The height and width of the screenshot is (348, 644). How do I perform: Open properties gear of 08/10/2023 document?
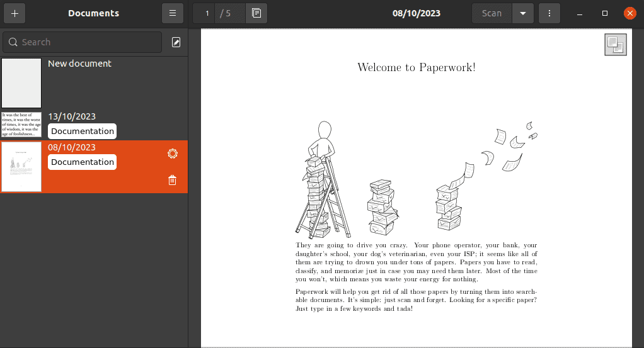coord(173,154)
